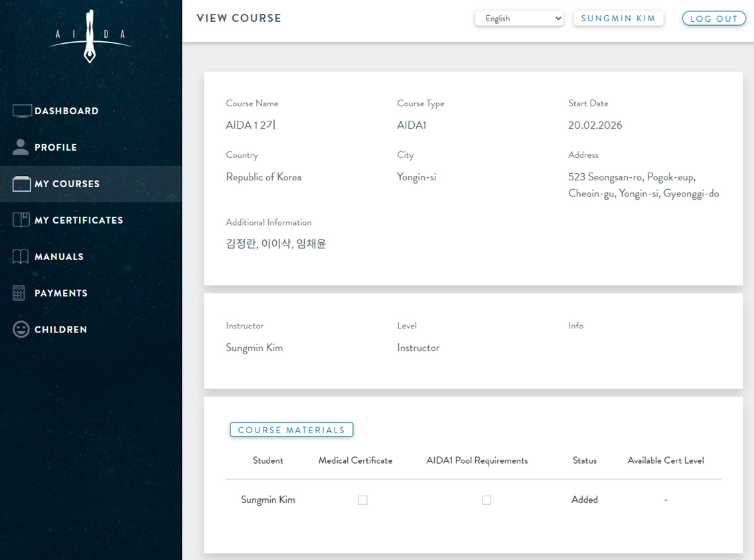Screen dimensions: 754x560
Task: Open the Manuals section
Action: click(x=91, y=257)
